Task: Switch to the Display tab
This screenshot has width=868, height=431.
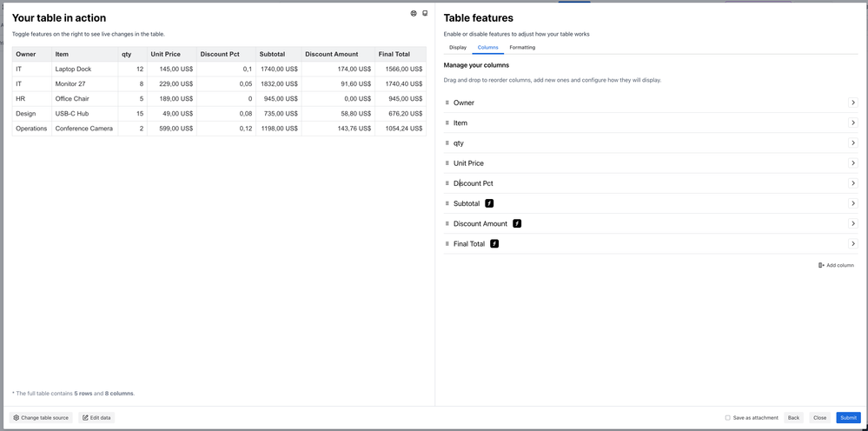Action: (x=458, y=48)
